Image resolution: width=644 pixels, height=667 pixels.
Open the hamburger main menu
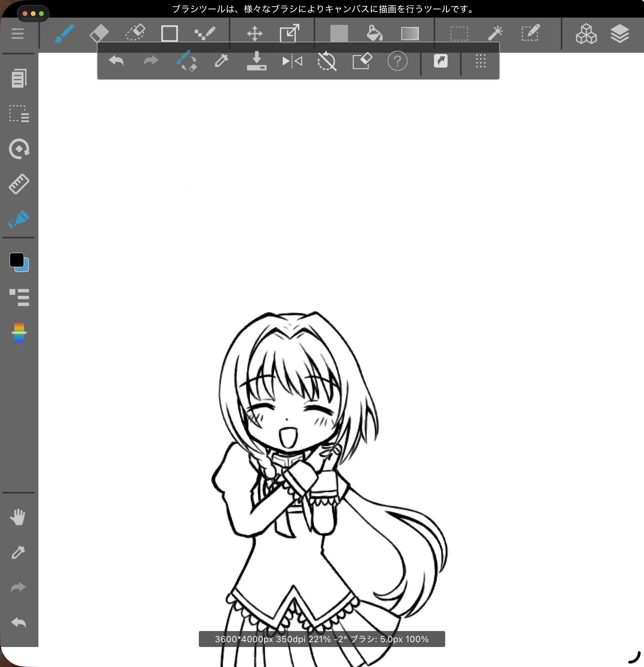18,34
